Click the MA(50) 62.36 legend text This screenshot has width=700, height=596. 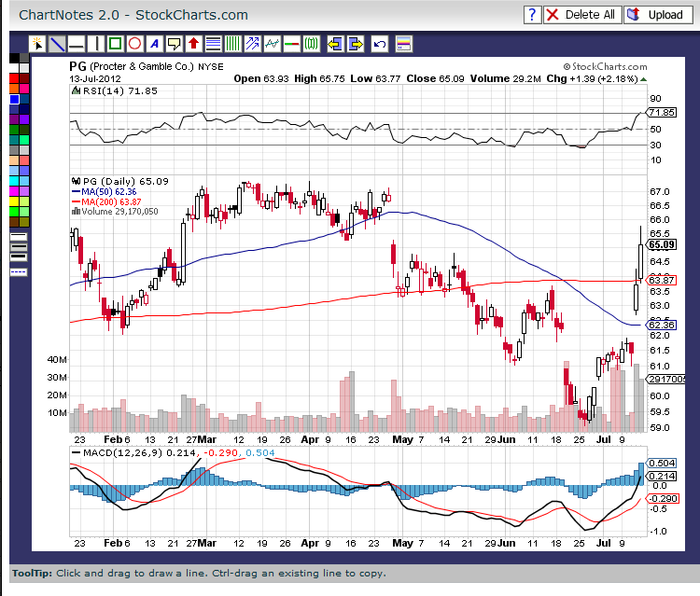pos(108,192)
